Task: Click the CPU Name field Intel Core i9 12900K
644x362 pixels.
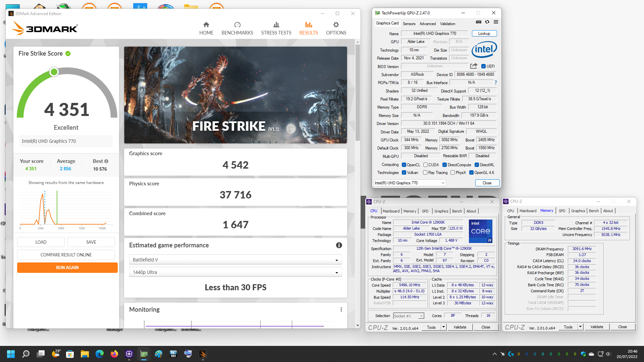Action: tap(428, 222)
